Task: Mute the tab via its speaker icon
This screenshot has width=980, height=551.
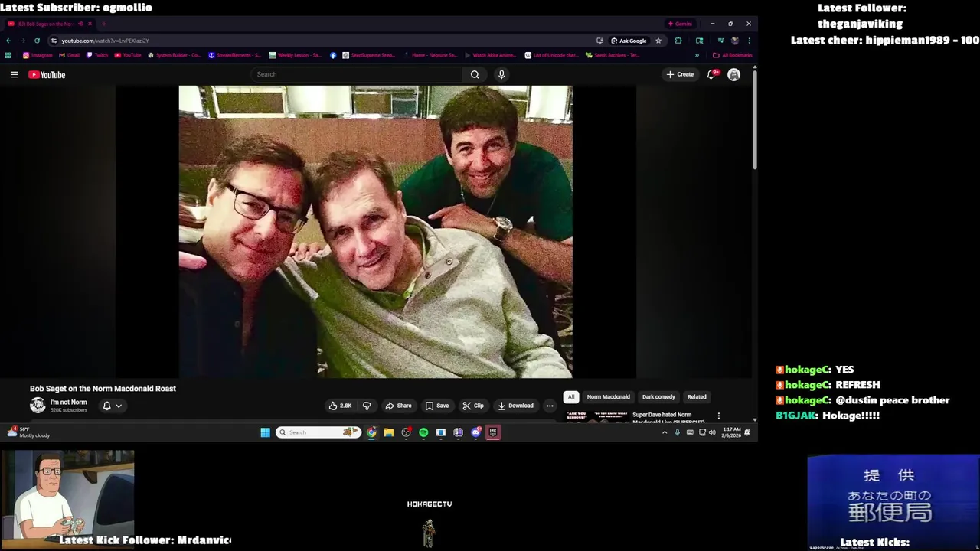Action: coord(80,24)
